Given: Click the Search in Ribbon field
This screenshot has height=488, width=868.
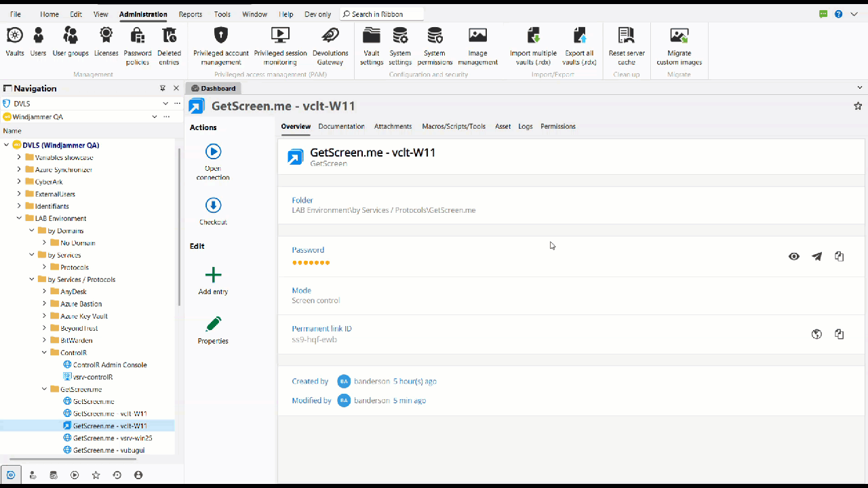Looking at the screenshot, I should pyautogui.click(x=382, y=14).
